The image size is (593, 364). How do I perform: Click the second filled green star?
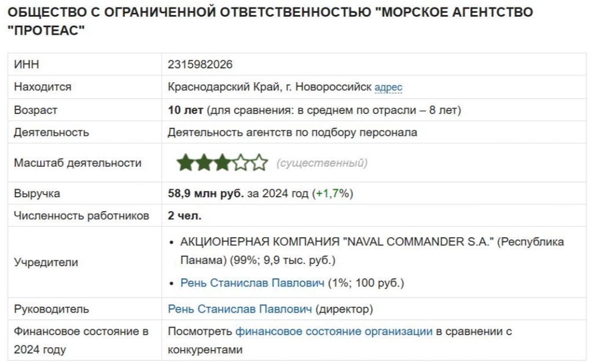(x=204, y=163)
